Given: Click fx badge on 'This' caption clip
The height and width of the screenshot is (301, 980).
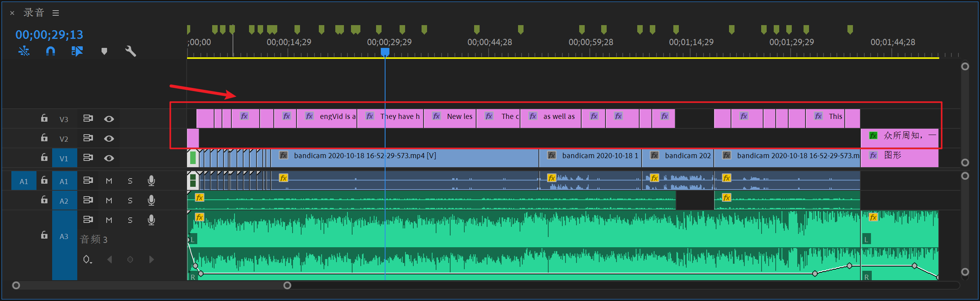Looking at the screenshot, I should (x=818, y=116).
